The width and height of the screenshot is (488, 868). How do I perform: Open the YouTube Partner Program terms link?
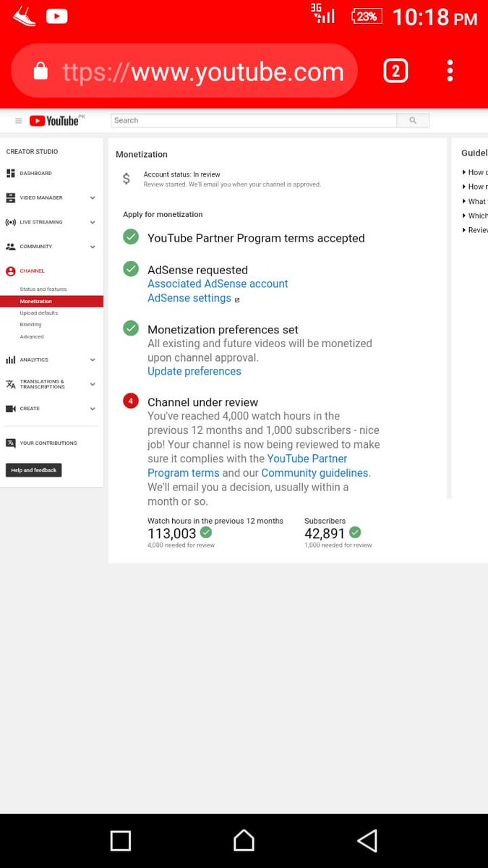click(x=247, y=466)
